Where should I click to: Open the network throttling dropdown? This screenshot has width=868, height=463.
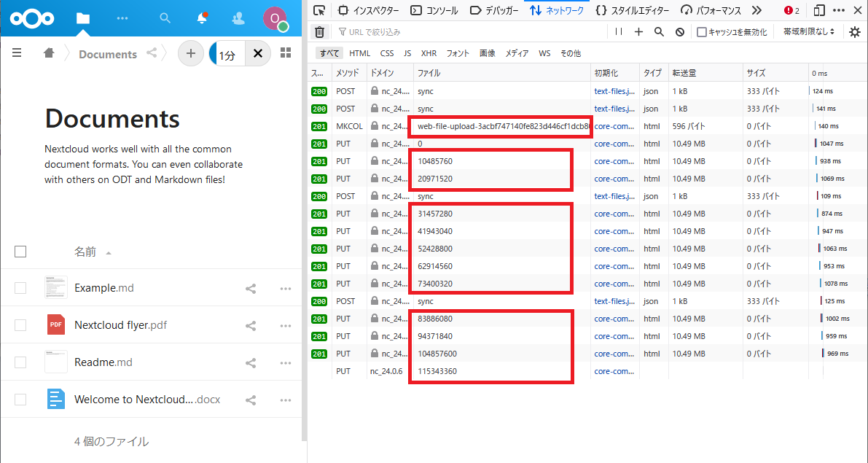tap(808, 32)
